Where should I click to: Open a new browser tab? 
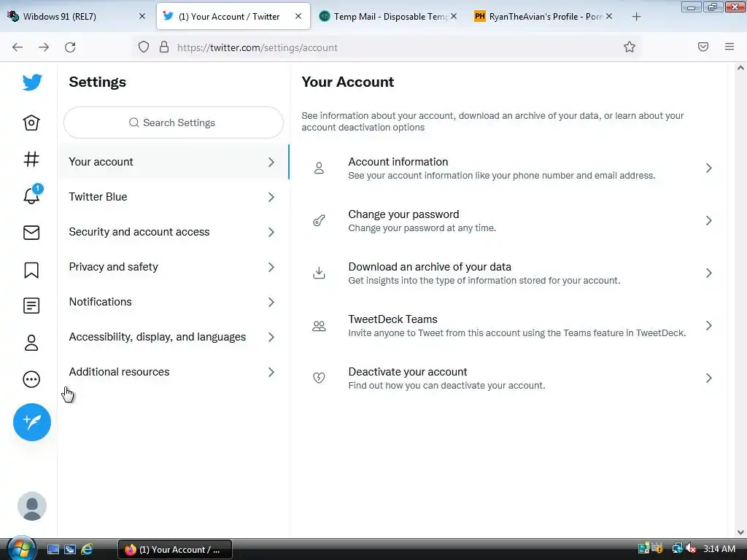[x=636, y=17]
